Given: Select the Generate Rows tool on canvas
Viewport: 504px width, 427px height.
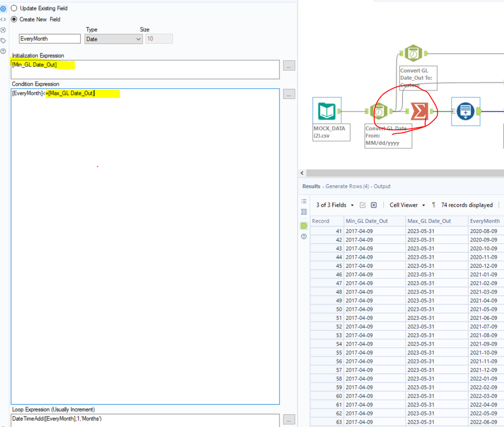Looking at the screenshot, I should point(466,111).
